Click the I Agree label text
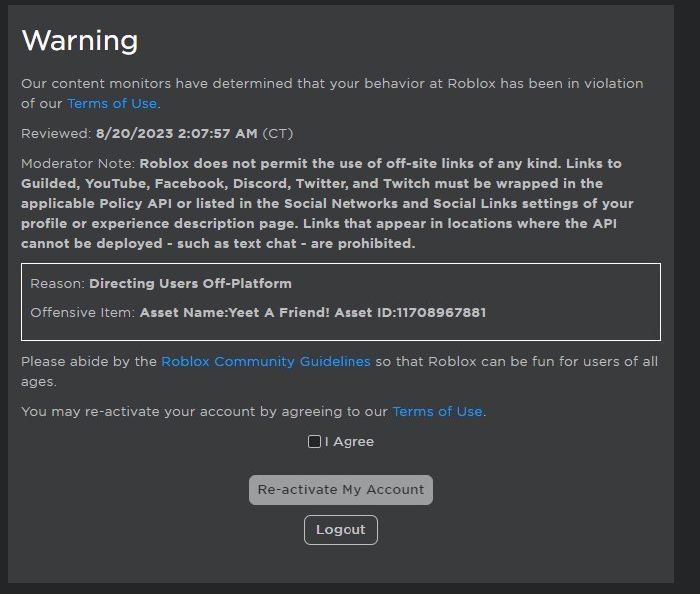700x594 pixels. (350, 442)
